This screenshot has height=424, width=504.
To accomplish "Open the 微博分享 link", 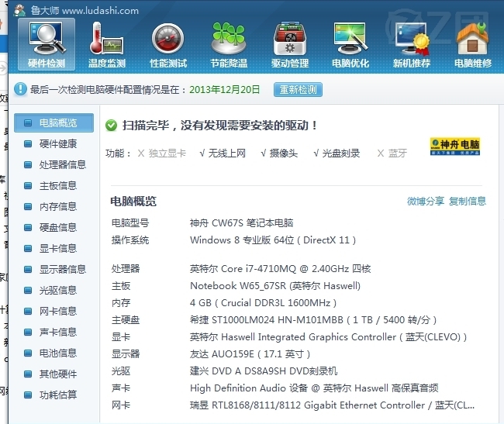I will coord(426,201).
